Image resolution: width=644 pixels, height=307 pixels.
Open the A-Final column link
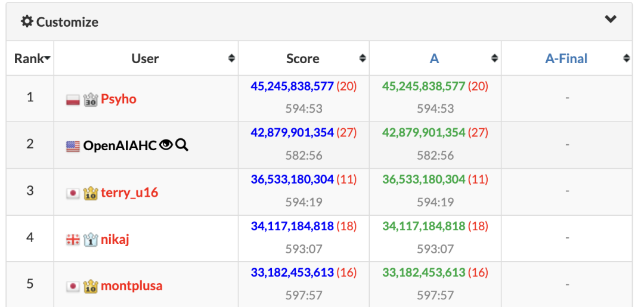pyautogui.click(x=566, y=58)
